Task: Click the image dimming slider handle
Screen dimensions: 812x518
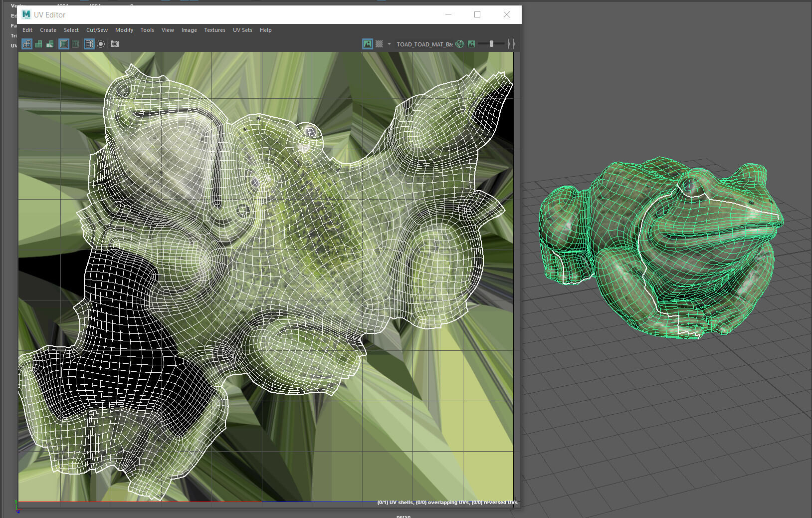Action: [491, 44]
